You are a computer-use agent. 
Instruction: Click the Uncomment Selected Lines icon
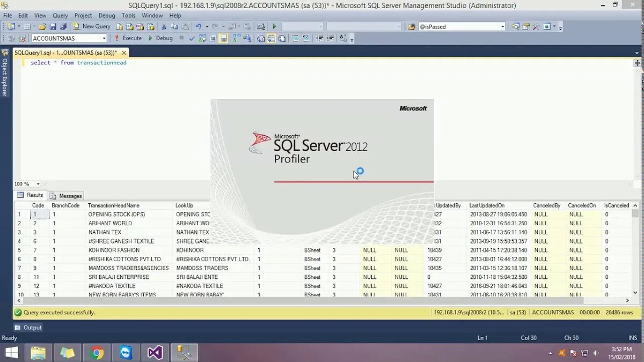(305, 38)
